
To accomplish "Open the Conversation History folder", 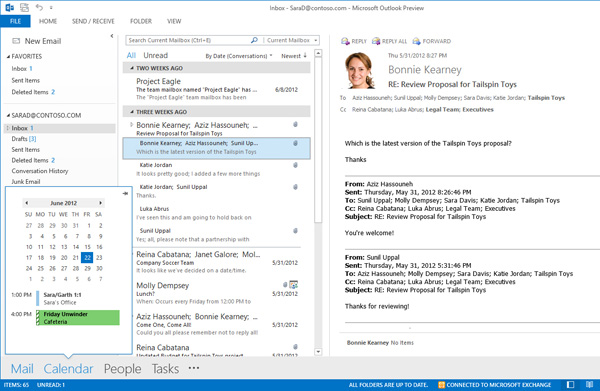I will (x=40, y=171).
